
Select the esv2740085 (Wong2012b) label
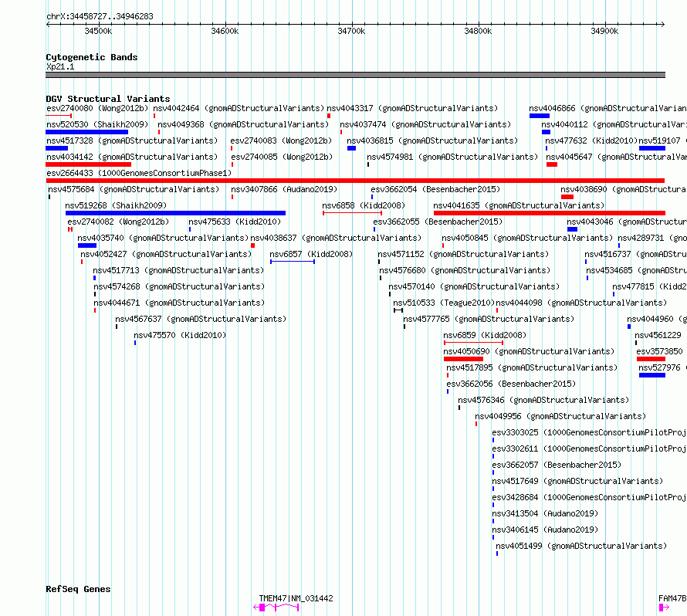283,157
